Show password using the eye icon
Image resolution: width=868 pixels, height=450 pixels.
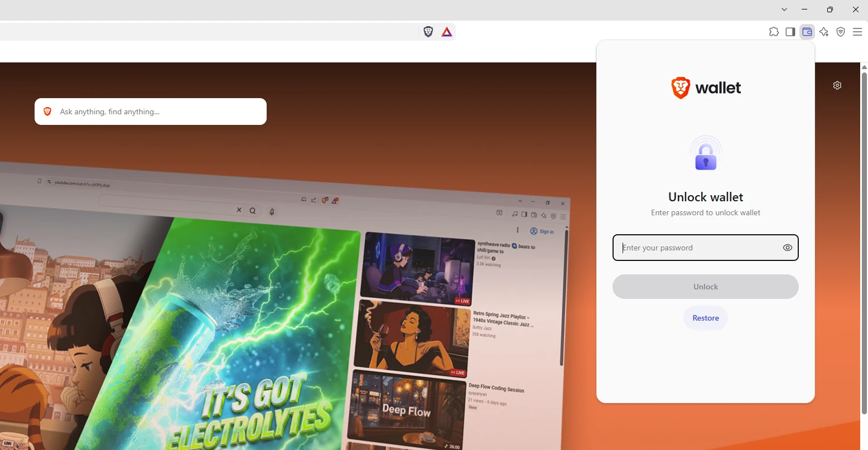pyautogui.click(x=788, y=248)
